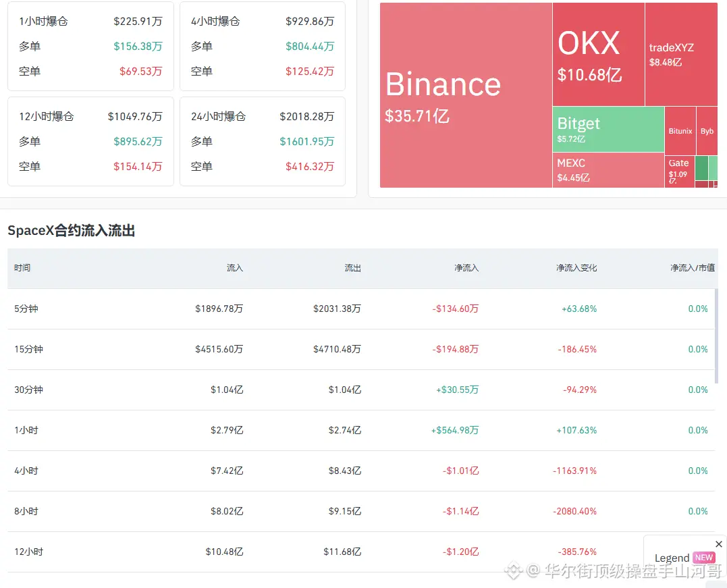Click the long liquidation value $804.44万

pyautogui.click(x=310, y=47)
